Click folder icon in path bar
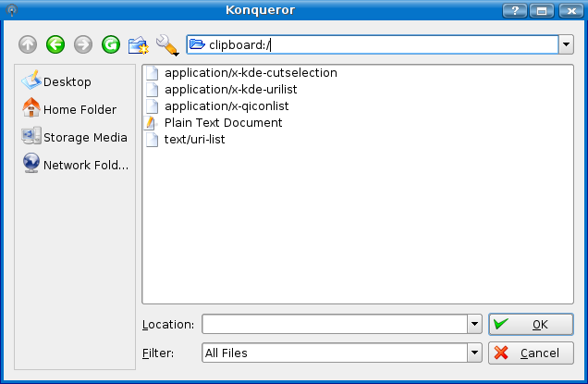The image size is (588, 384). [x=197, y=44]
